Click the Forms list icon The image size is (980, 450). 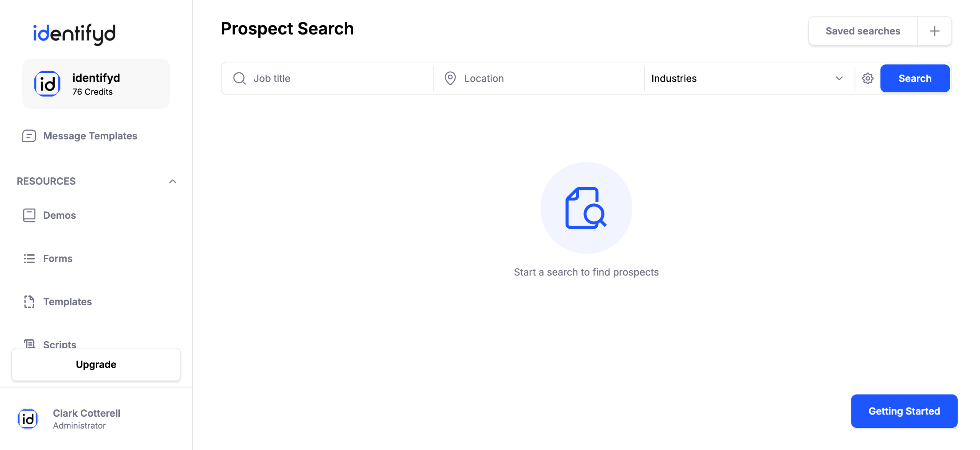29,259
